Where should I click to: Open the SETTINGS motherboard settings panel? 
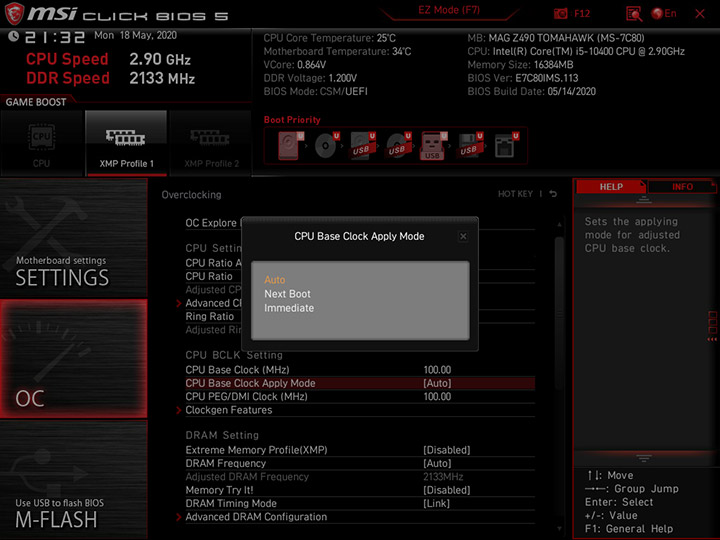click(73, 238)
